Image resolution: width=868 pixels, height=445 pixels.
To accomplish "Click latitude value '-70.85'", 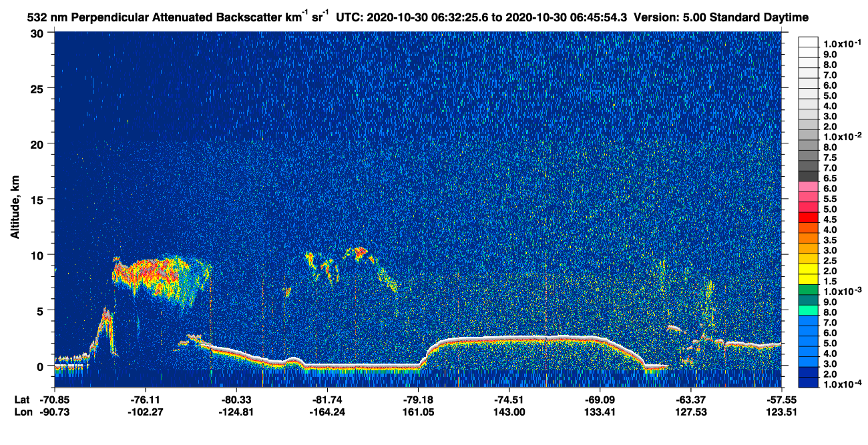I will 54,400.
